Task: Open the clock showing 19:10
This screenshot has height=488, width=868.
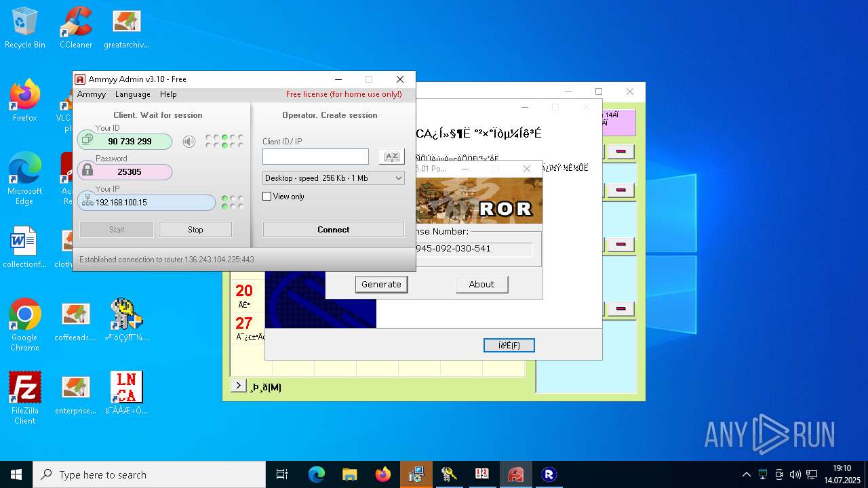Action: [842, 474]
